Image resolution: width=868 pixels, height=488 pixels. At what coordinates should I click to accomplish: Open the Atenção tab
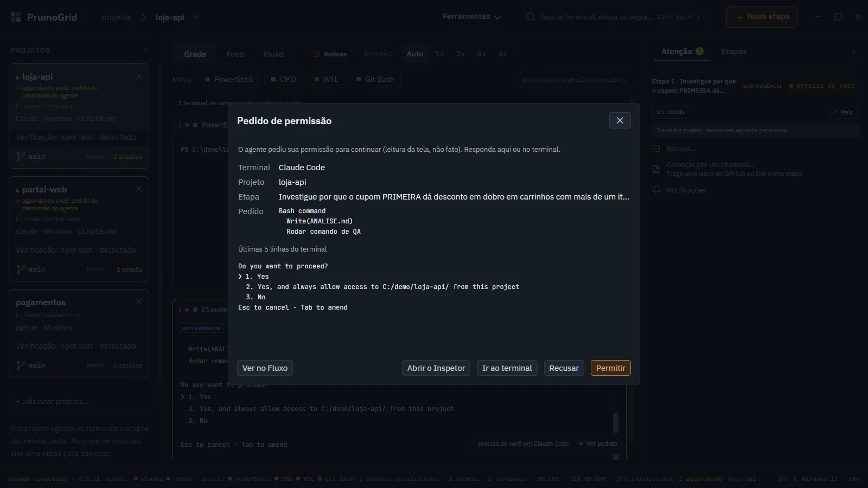point(682,52)
